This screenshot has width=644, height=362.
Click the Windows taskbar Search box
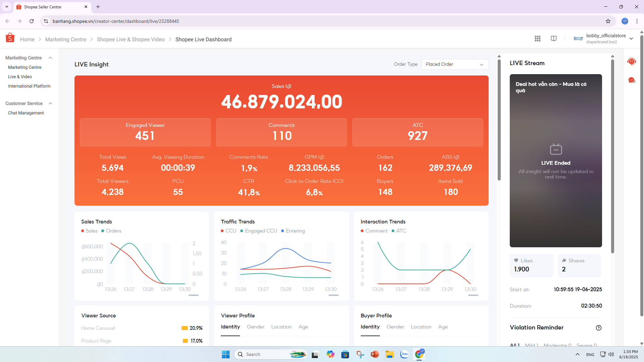(270, 354)
